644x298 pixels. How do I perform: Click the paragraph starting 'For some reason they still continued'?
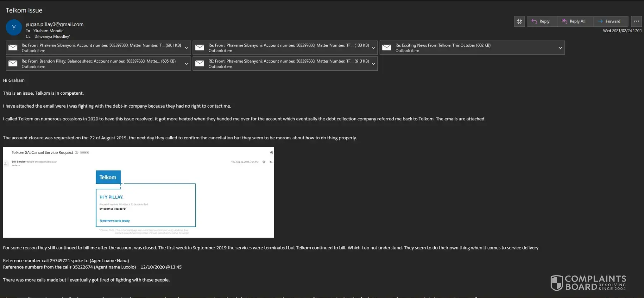click(x=271, y=248)
